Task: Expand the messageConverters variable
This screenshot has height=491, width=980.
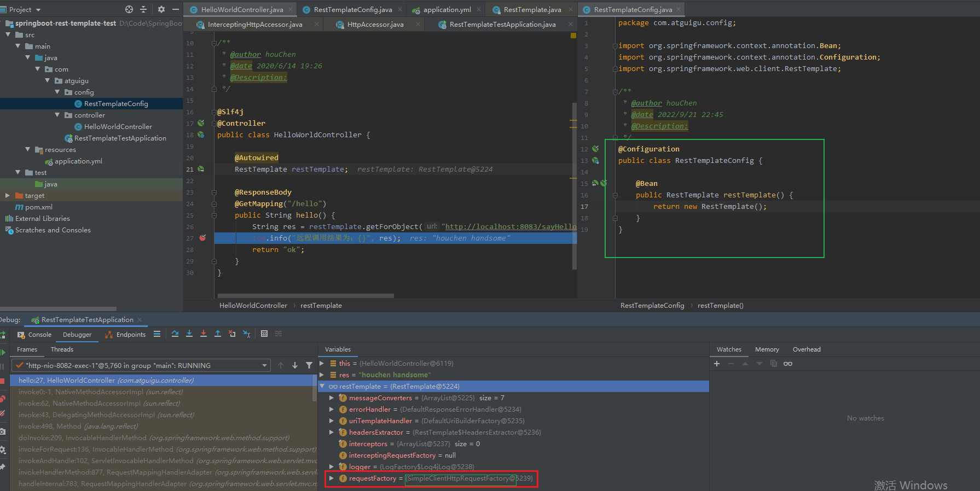Action: tap(331, 398)
